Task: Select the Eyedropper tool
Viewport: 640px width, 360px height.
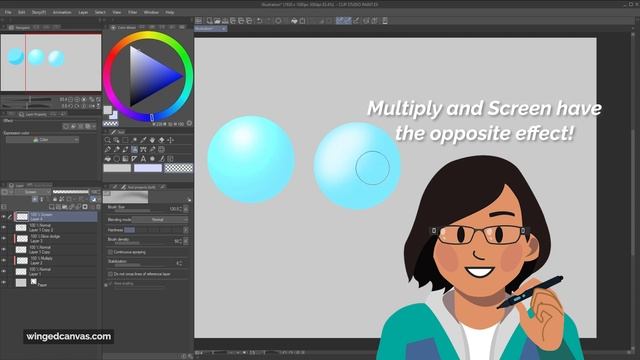Action: click(144, 140)
